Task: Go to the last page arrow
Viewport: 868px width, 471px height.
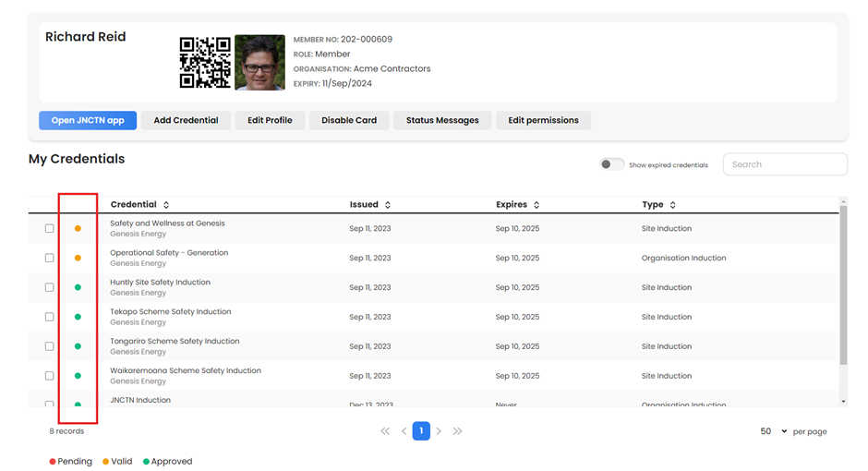Action: click(457, 431)
